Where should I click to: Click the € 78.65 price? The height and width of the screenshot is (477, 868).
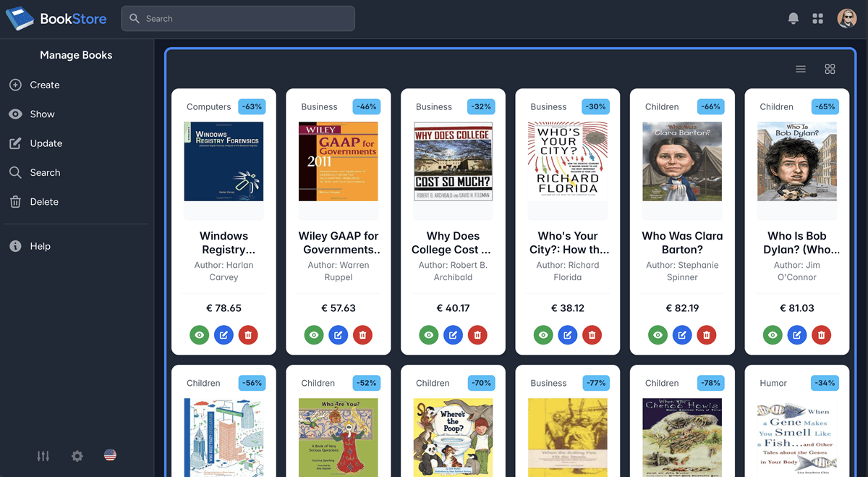pos(224,308)
